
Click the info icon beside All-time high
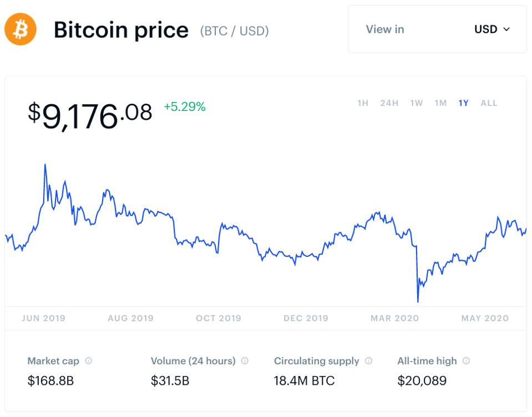click(466, 360)
